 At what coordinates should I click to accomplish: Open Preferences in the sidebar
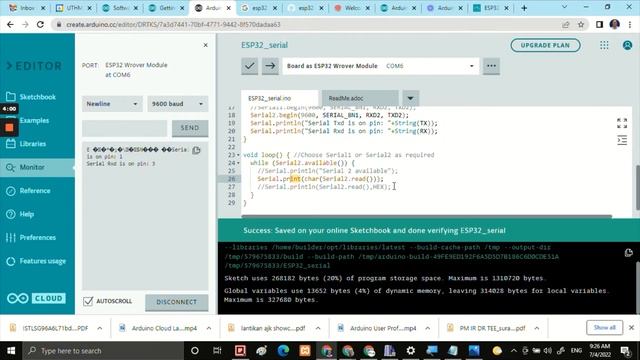click(37, 238)
